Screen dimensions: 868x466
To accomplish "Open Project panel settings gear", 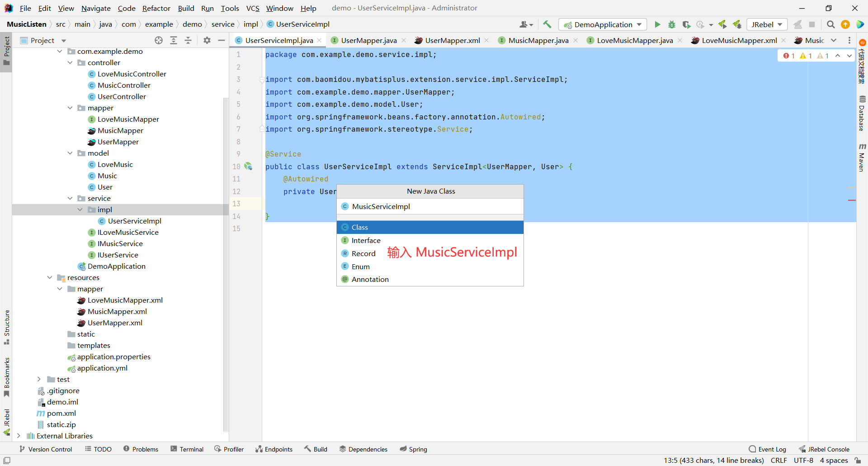I will [207, 40].
